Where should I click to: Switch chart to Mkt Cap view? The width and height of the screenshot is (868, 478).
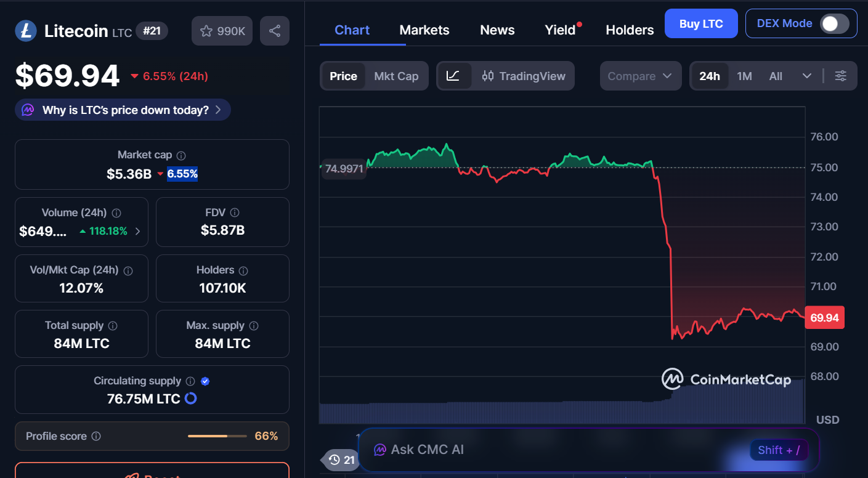pyautogui.click(x=396, y=76)
